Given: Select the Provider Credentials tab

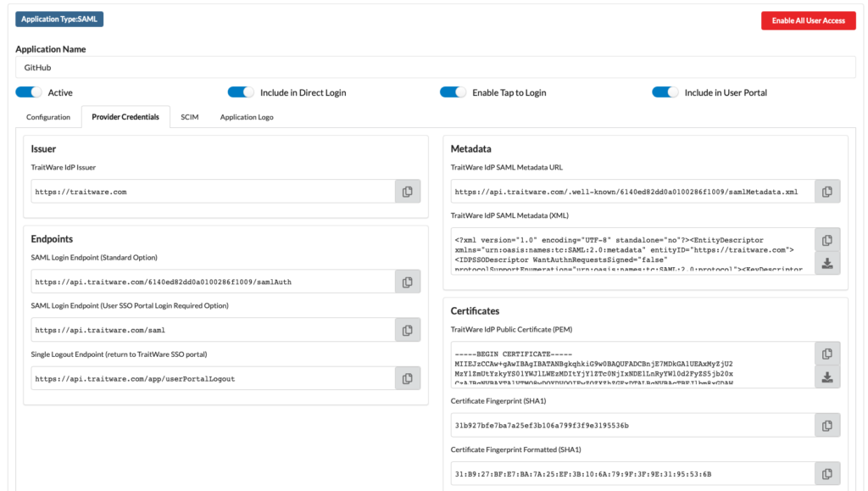Looking at the screenshot, I should pos(125,117).
